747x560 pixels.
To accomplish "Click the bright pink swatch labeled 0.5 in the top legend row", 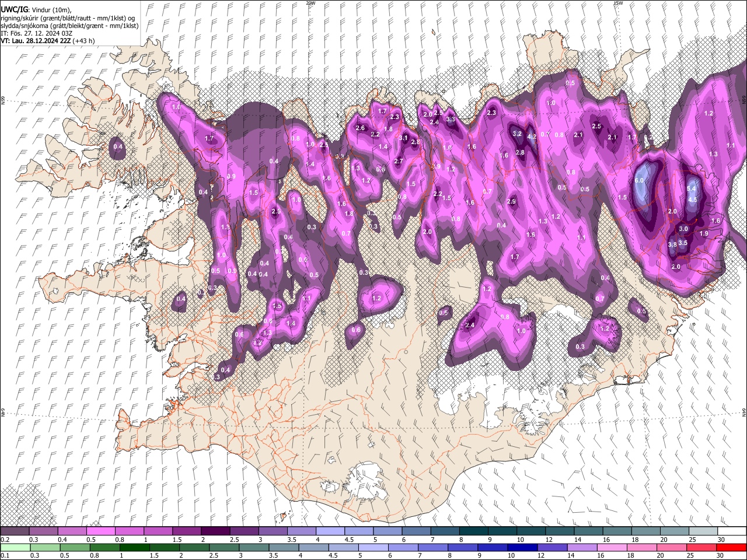I will coord(100,531).
